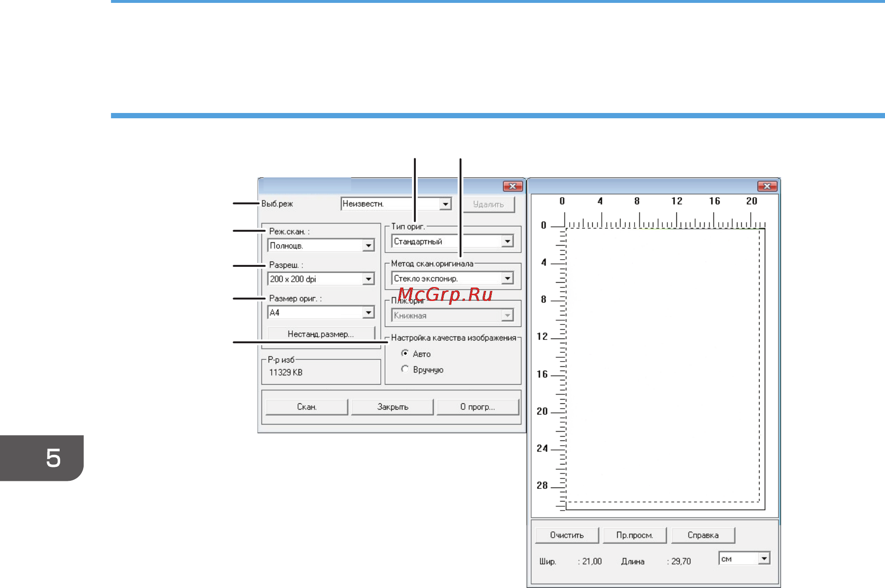Viewport: 885px width, 588px height.
Task: Click the vertical ruler mark 16
Action: point(542,374)
